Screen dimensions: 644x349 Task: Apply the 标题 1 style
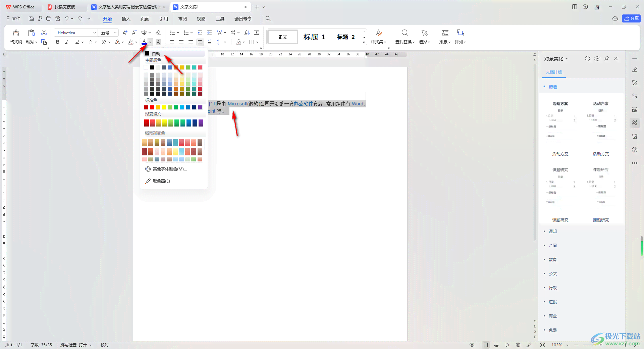click(314, 37)
